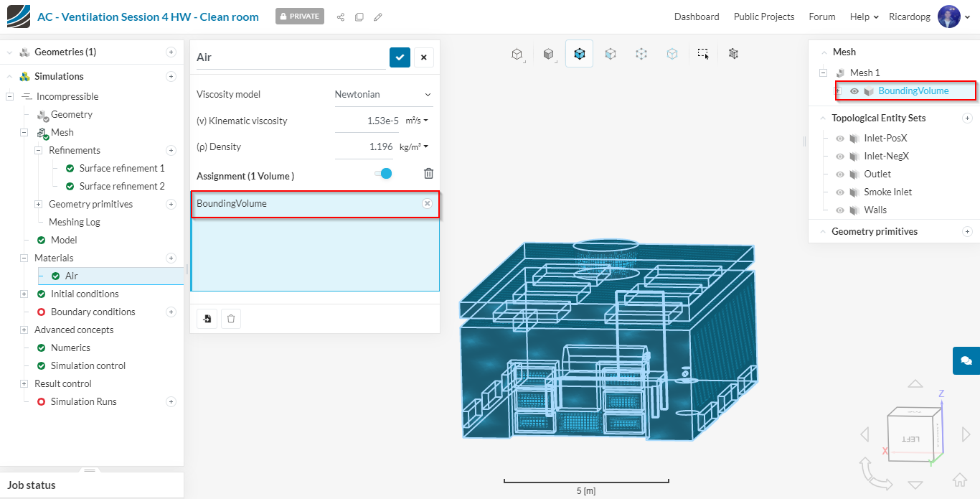980x499 pixels.
Task: Click the trash icon beside Assignment
Action: (x=428, y=173)
